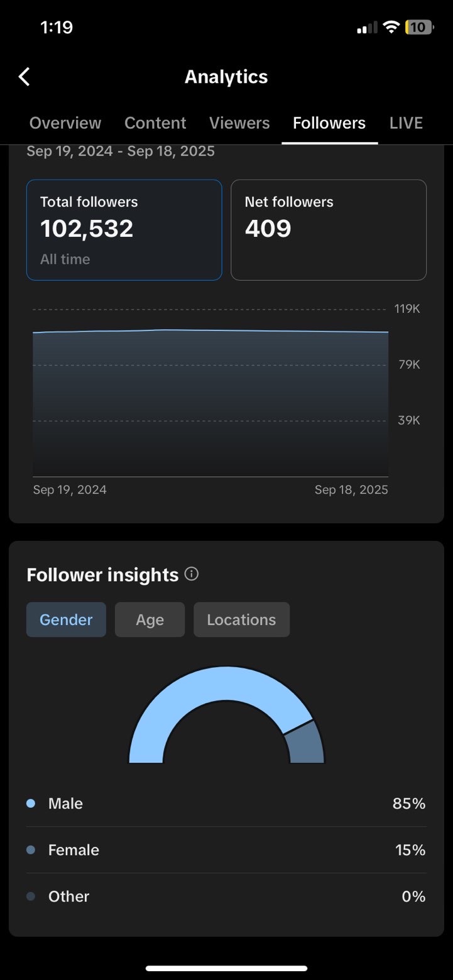Show follower Locations insights

[241, 620]
